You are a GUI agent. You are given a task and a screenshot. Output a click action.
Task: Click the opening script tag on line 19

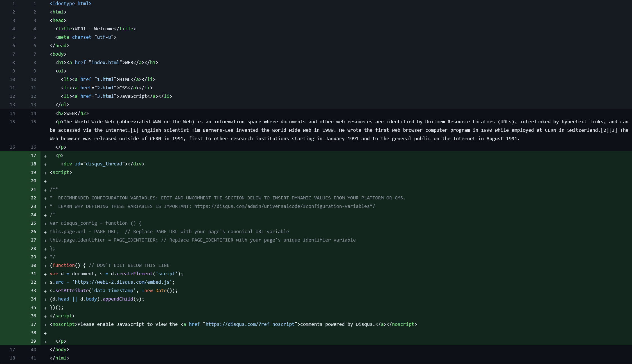click(x=61, y=172)
